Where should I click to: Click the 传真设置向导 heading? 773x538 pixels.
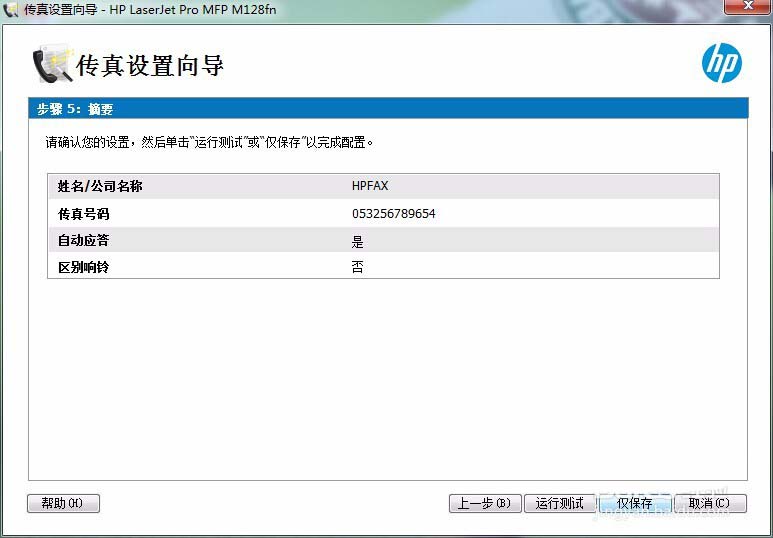(150, 66)
